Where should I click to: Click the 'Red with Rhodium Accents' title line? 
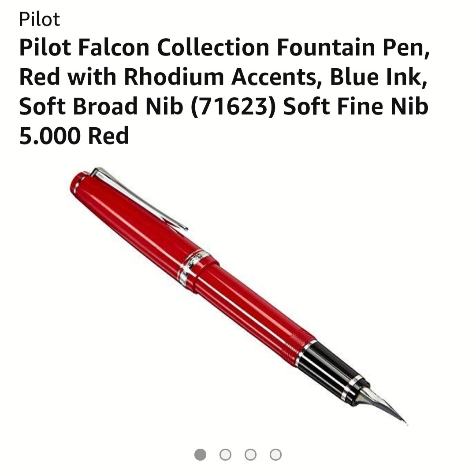[x=170, y=77]
